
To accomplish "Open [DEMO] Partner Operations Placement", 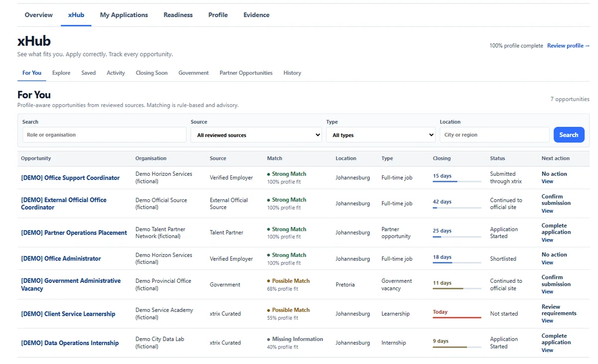I will click(x=74, y=233).
